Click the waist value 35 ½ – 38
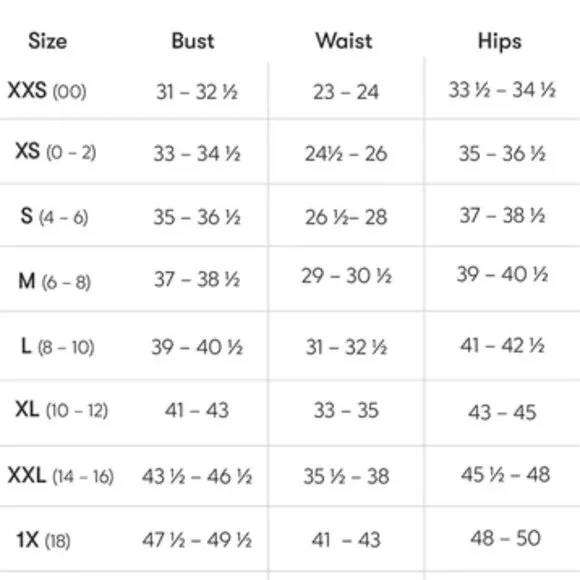 click(x=346, y=476)
